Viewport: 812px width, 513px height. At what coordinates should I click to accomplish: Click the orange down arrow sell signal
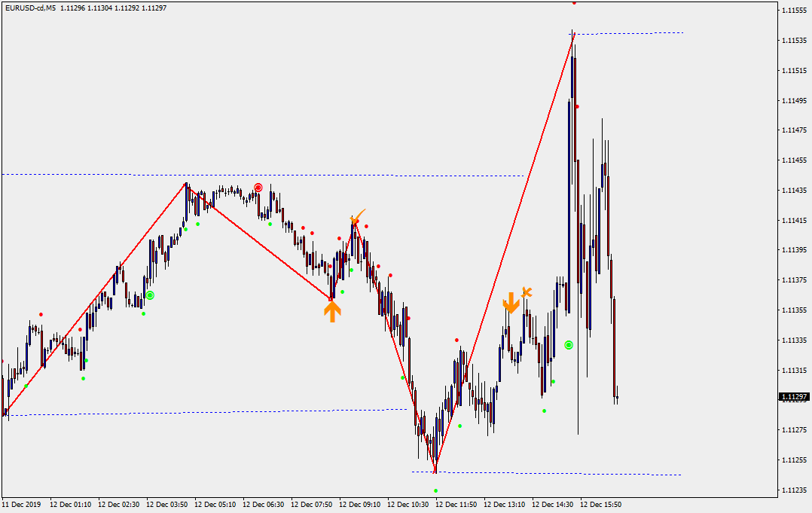(x=511, y=302)
